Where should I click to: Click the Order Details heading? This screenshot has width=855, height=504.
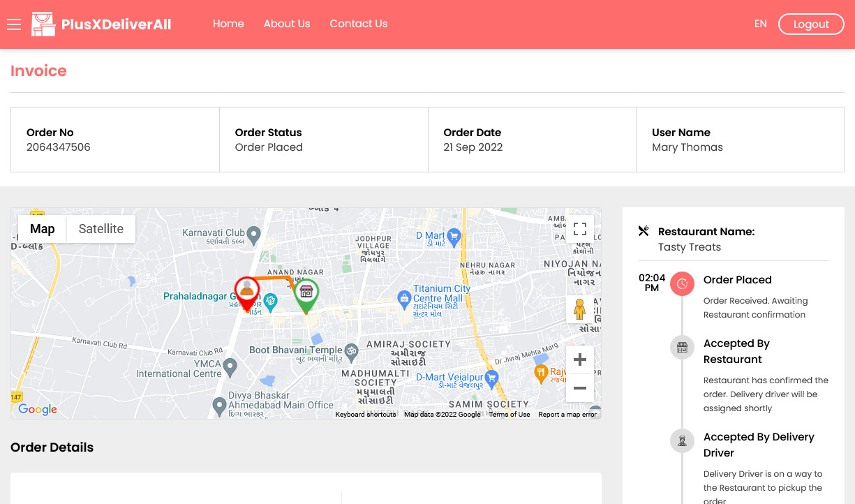(52, 447)
